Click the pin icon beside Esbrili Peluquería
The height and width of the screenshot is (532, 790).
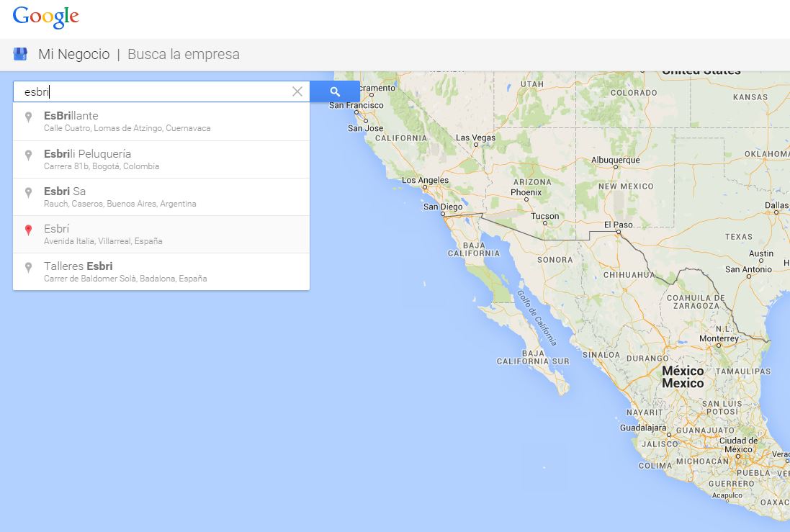pyautogui.click(x=29, y=155)
